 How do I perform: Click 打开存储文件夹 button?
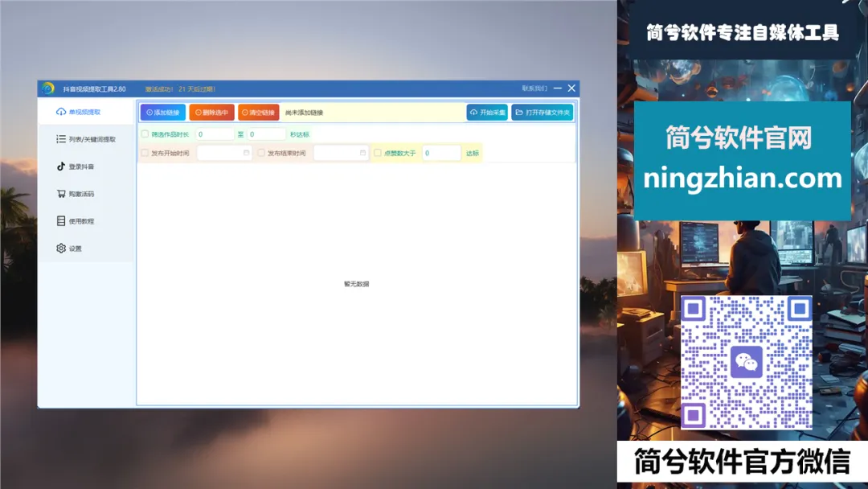[542, 113]
